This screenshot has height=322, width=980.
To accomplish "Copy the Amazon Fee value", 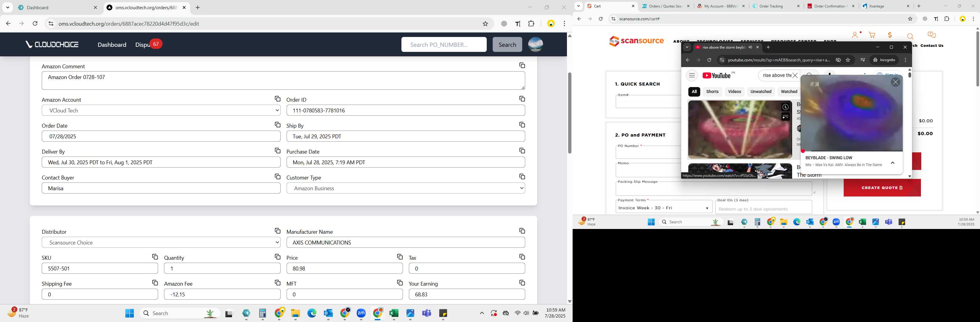I will (277, 282).
